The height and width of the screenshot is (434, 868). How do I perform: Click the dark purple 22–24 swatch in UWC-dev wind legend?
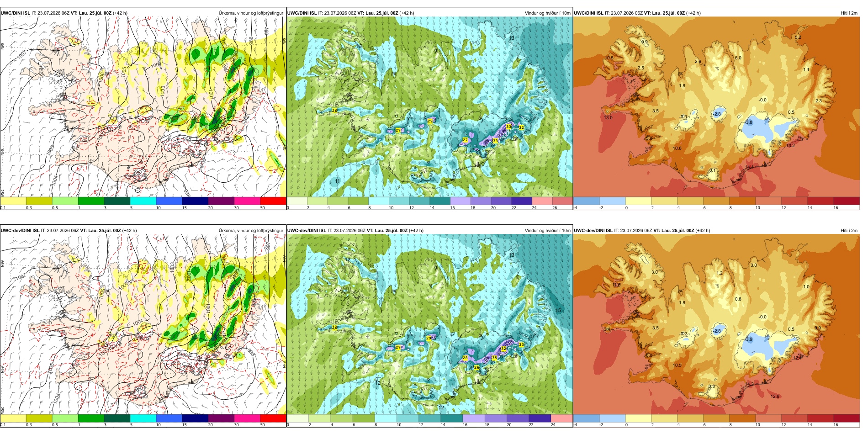[540, 418]
